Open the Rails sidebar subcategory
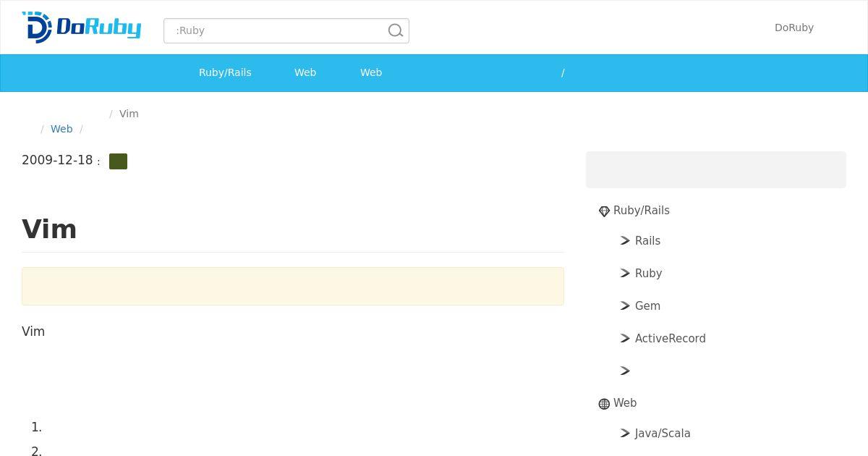868x456 pixels. (x=647, y=241)
